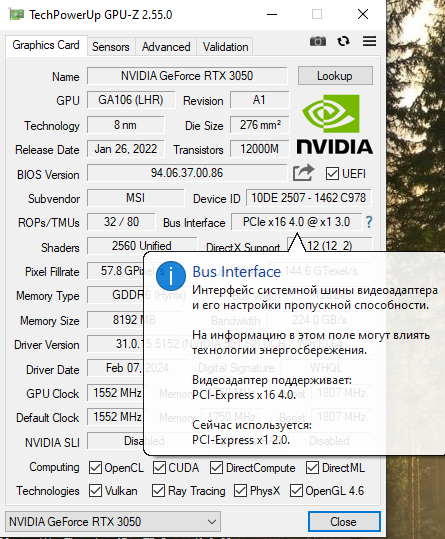Toggle the CUDA checkbox
Image resolution: width=445 pixels, height=539 pixels.
point(159,468)
